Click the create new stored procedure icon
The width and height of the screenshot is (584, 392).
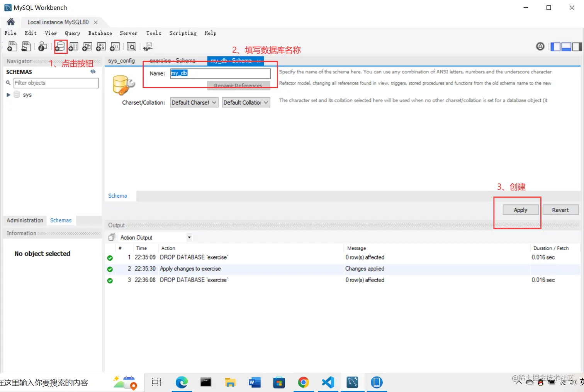101,47
